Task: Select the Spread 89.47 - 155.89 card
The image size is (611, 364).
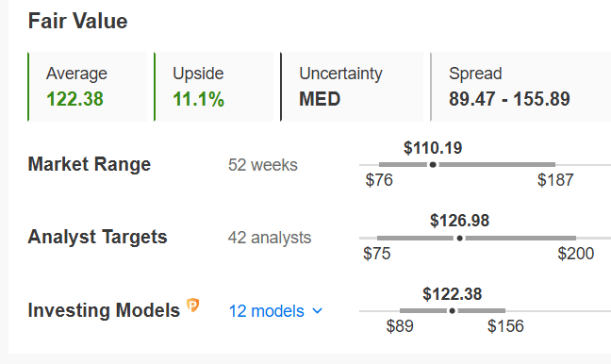Action: coord(520,87)
